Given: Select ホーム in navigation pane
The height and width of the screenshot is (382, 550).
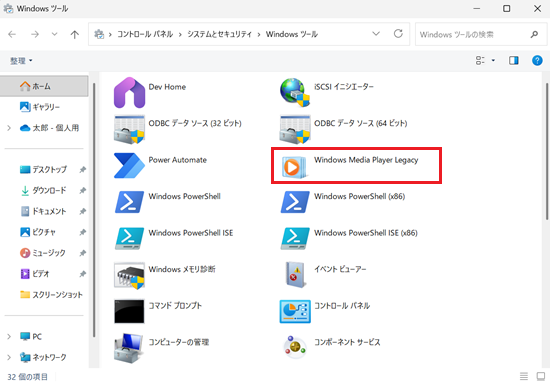Looking at the screenshot, I should [44, 86].
